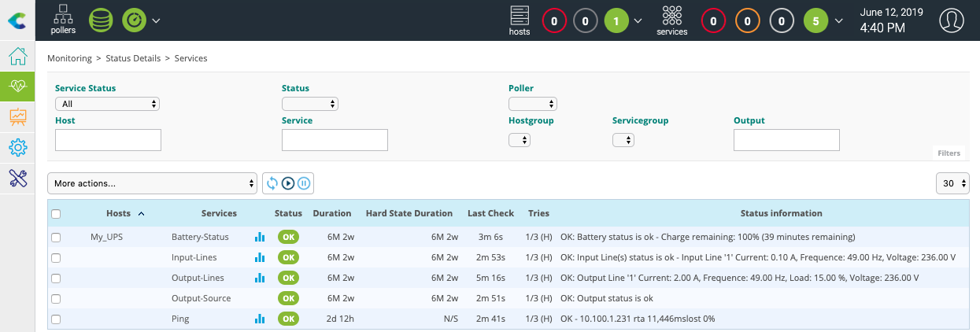
Task: Open the user profile icon
Action: pos(952,20)
